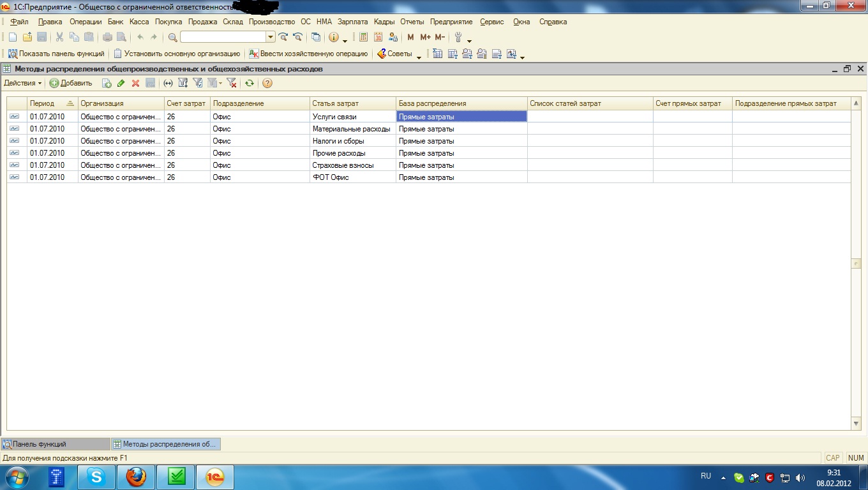Open the Производство menu

pyautogui.click(x=272, y=22)
